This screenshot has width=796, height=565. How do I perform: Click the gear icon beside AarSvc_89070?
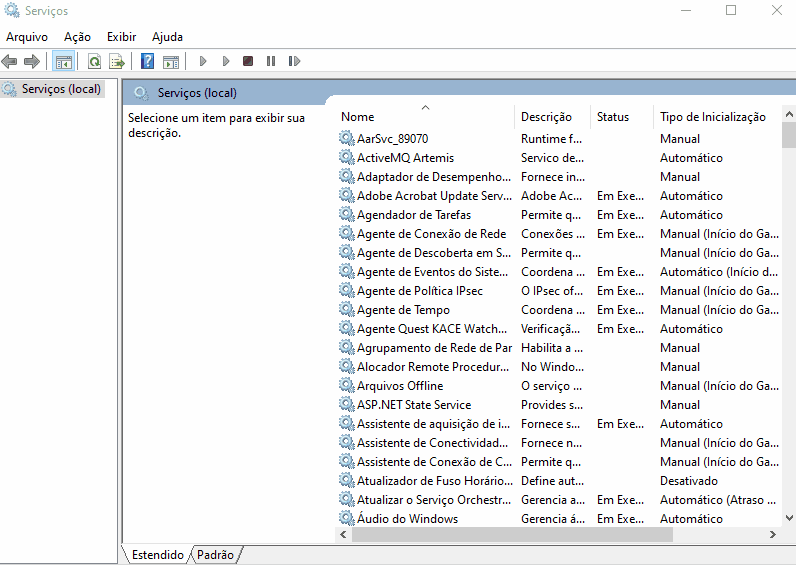tap(346, 138)
